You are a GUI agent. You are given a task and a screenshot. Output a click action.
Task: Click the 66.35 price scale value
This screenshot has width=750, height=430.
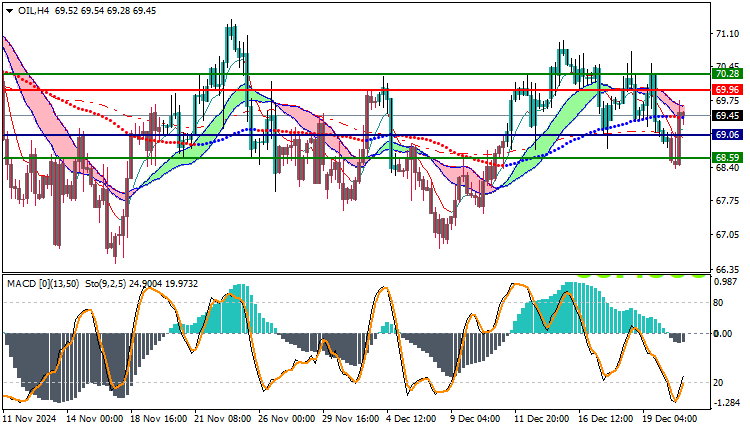click(727, 269)
